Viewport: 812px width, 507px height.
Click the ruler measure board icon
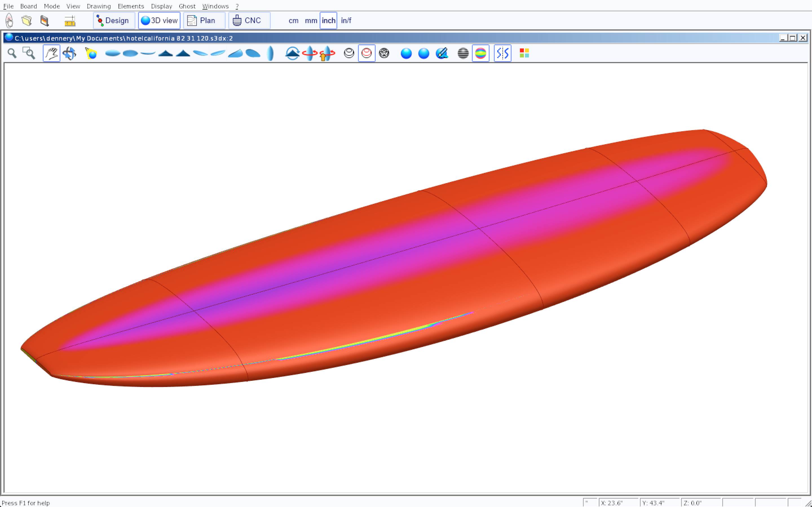click(70, 21)
